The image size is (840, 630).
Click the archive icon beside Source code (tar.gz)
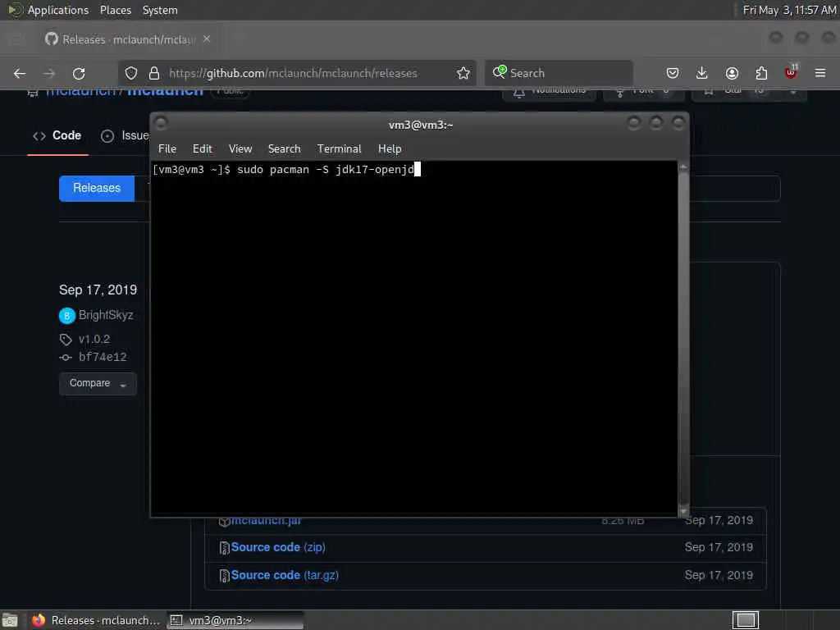click(x=225, y=575)
